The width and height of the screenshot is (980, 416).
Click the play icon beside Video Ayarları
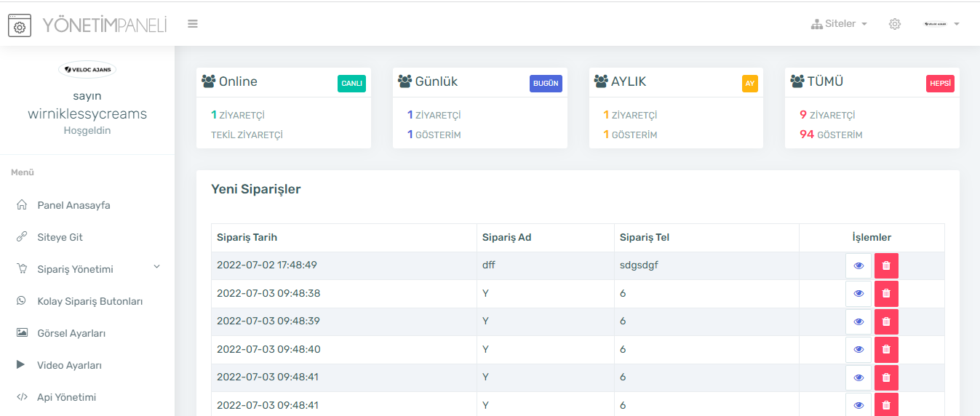tap(21, 364)
